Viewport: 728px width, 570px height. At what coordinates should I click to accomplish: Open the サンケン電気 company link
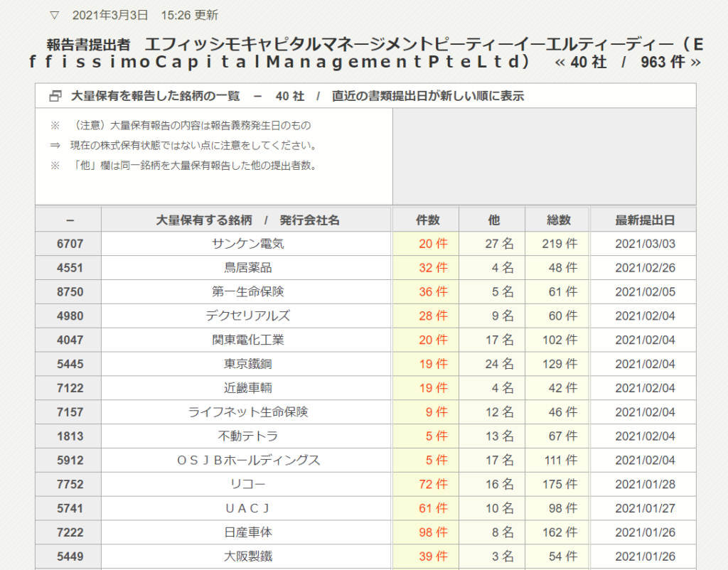coord(247,244)
